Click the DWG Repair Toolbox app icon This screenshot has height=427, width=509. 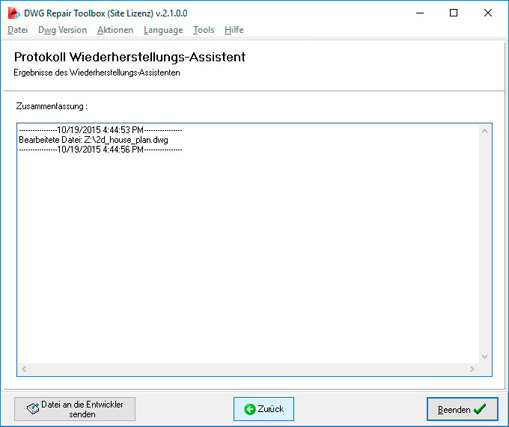click(x=14, y=13)
